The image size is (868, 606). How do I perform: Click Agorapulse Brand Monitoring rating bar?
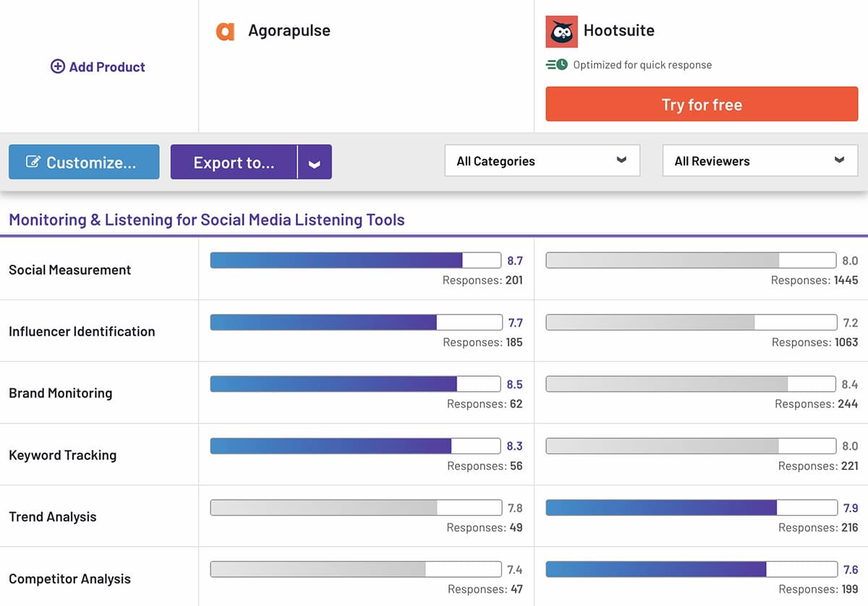(x=356, y=384)
